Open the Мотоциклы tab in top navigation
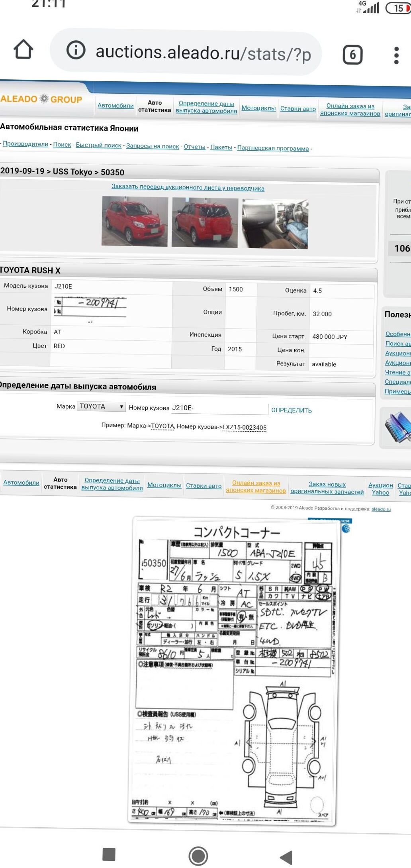411x868 pixels. point(258,108)
